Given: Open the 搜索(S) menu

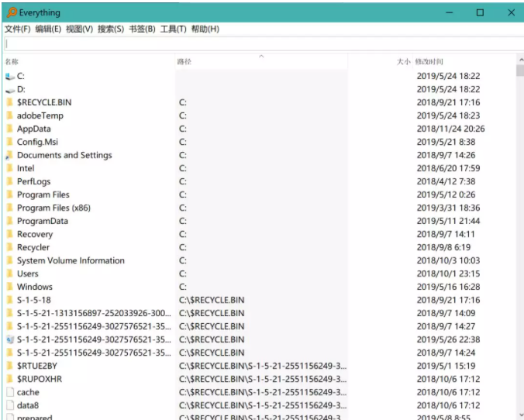Looking at the screenshot, I should [111, 29].
